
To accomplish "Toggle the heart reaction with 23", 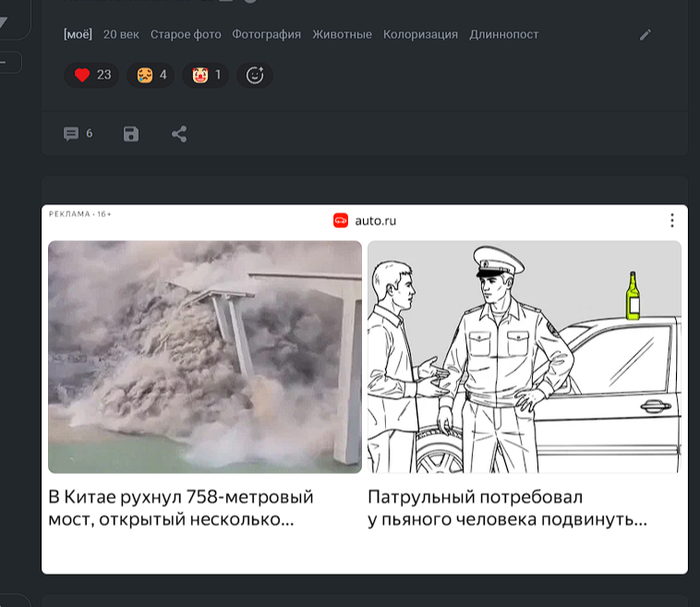I will click(92, 75).
